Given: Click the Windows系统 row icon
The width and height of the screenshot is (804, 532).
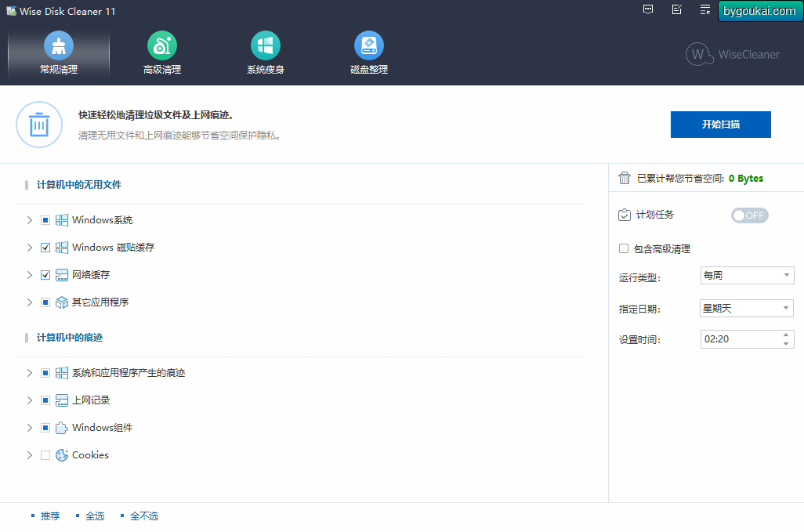Looking at the screenshot, I should (x=62, y=220).
